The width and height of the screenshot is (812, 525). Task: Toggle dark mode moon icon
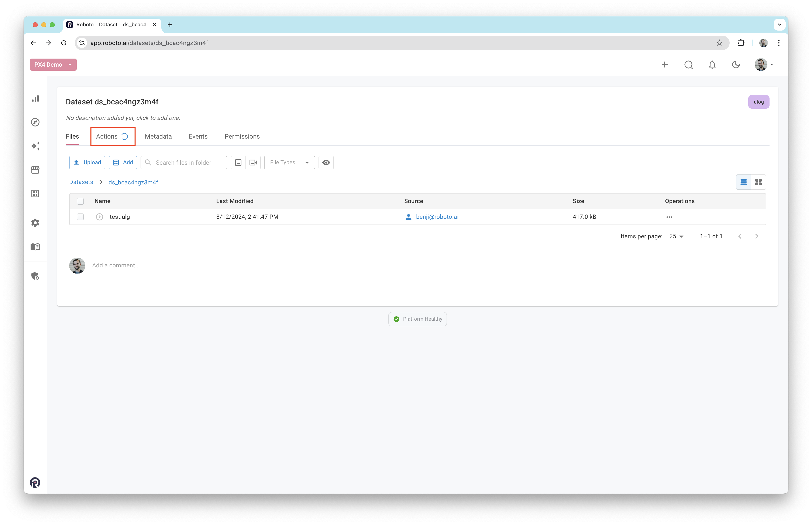point(736,65)
